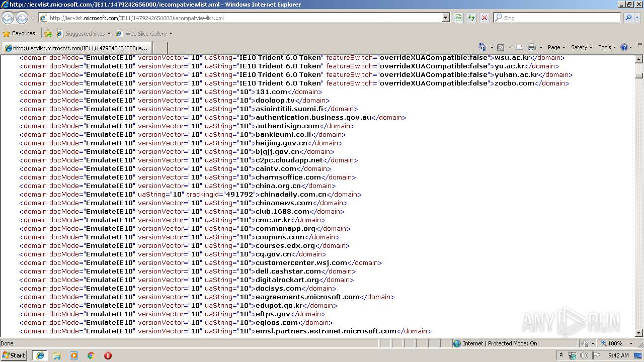Open Action Center flag tray icon
The image size is (644, 362).
pos(597,355)
